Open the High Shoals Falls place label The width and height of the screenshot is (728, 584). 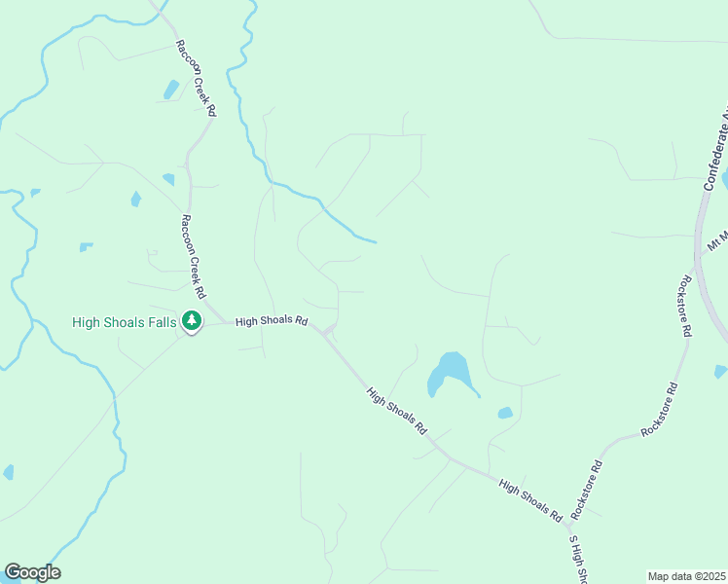(x=124, y=322)
